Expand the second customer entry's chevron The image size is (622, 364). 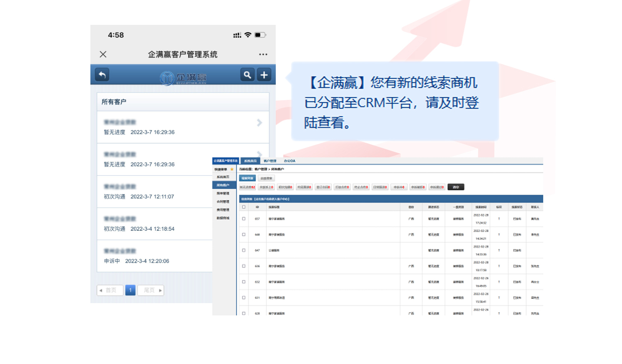pos(259,154)
